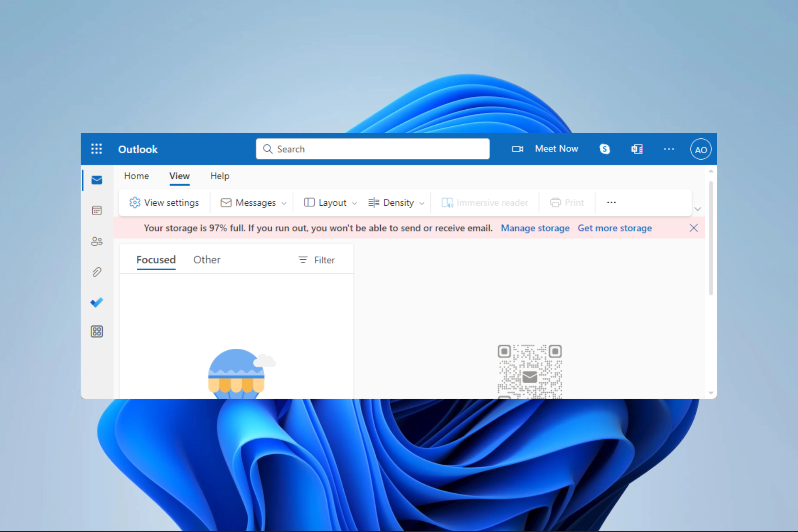Click the more options ellipsis in toolbar
Image resolution: width=798 pixels, height=532 pixels.
611,202
